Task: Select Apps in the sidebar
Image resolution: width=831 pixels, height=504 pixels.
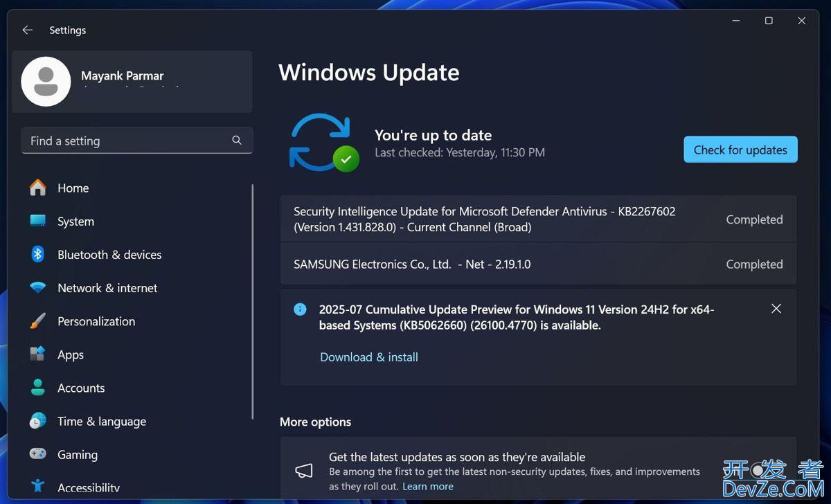Action: pyautogui.click(x=70, y=354)
